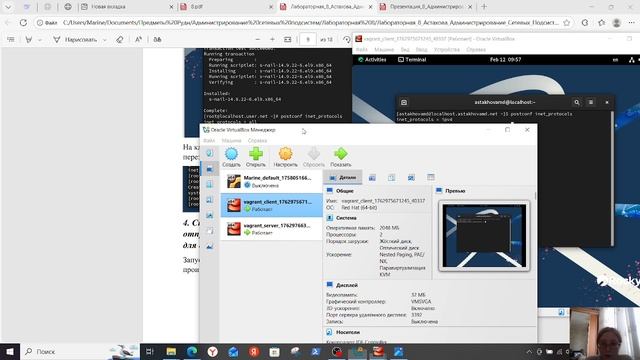
Task: Click the Feb 12 09:57 clock in the VM
Action: click(x=505, y=60)
